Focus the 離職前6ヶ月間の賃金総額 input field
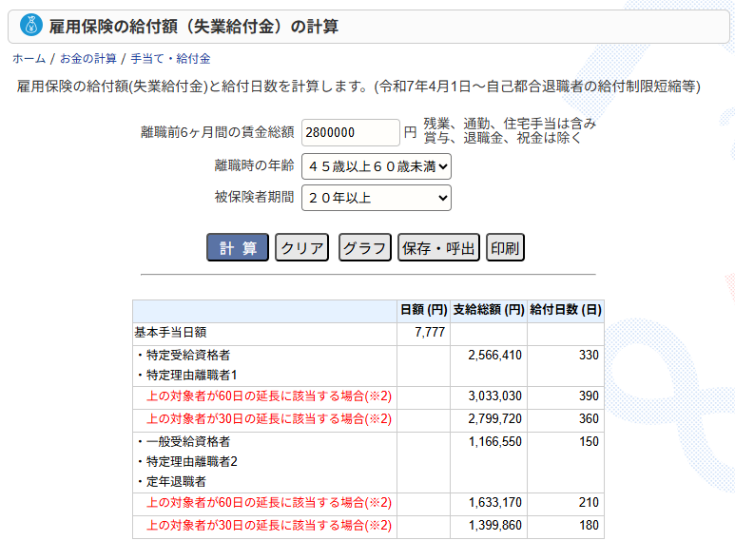This screenshot has width=735, height=560. 350,132
